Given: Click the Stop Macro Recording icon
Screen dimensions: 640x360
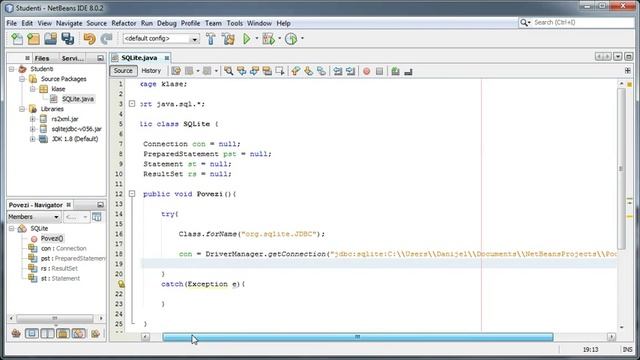Looking at the screenshot, I should click(x=379, y=71).
